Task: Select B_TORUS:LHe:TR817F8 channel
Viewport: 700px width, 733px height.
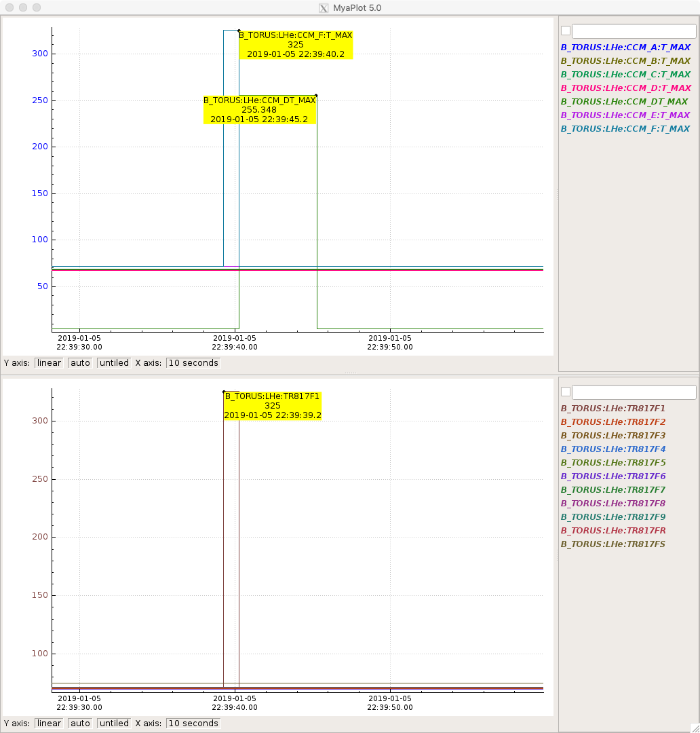Action: tap(612, 503)
